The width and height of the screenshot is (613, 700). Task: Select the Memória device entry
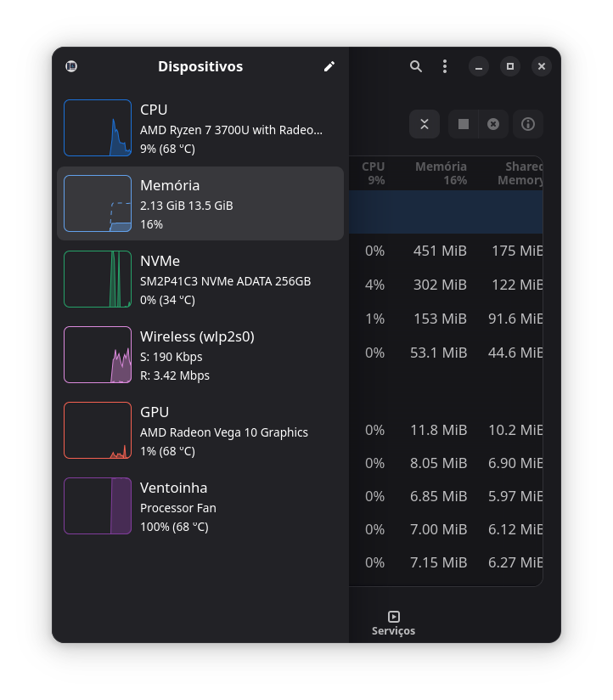(x=200, y=204)
